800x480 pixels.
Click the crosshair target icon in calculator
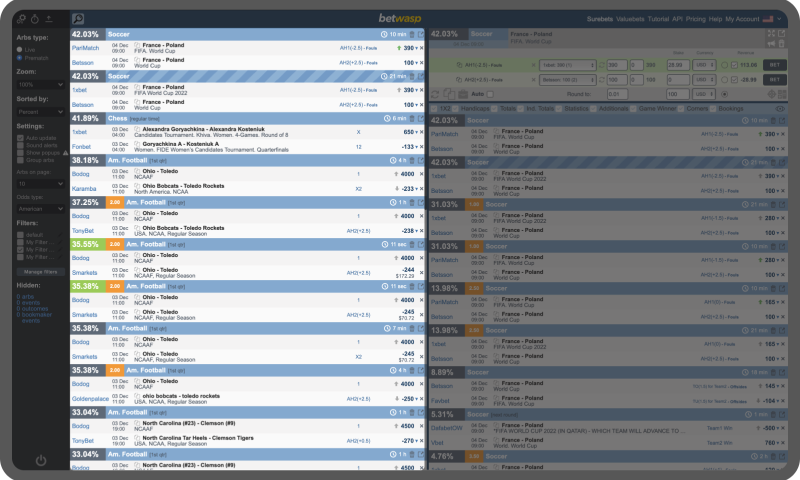point(771,94)
